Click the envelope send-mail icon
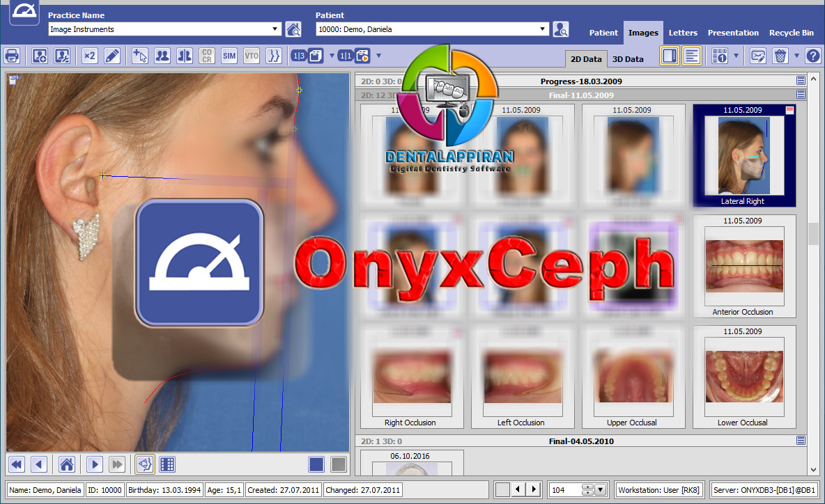The height and width of the screenshot is (504, 825). point(757,56)
